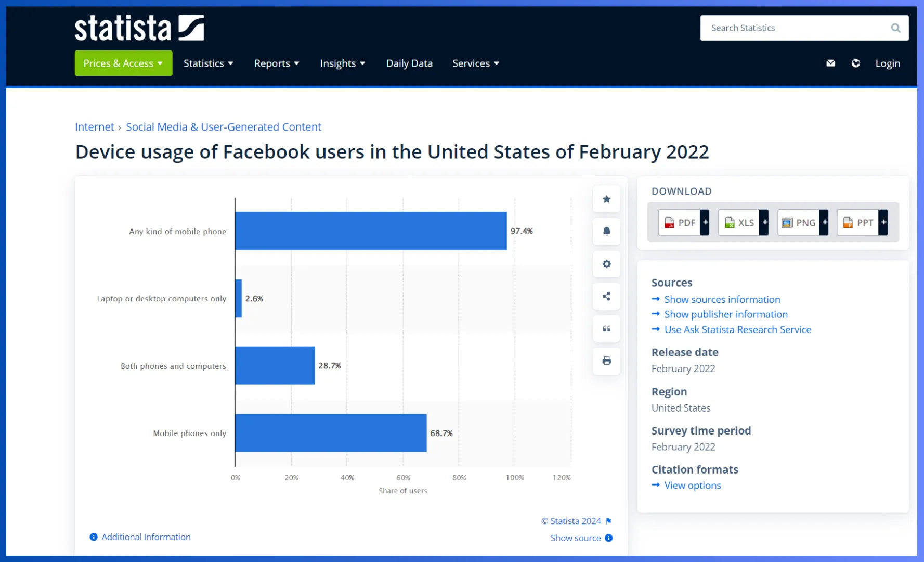The image size is (924, 562).
Task: Click the 68.7% value label
Action: [x=441, y=433]
